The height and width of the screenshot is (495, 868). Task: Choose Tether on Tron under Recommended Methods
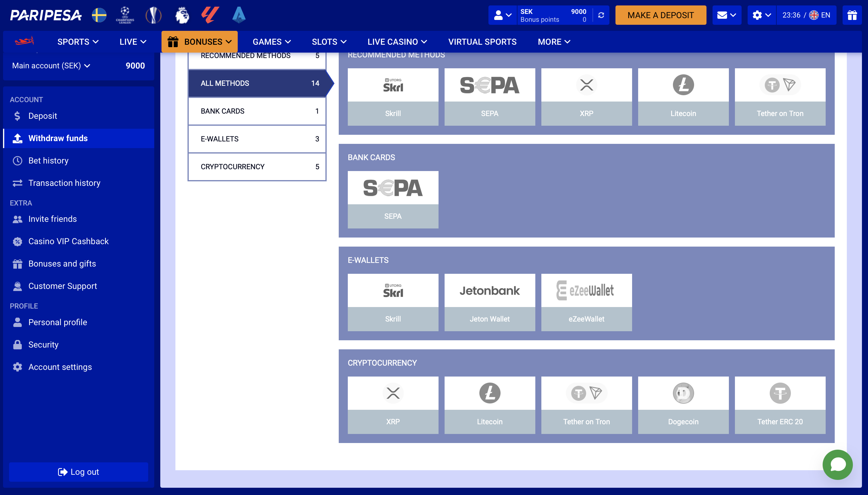point(780,97)
